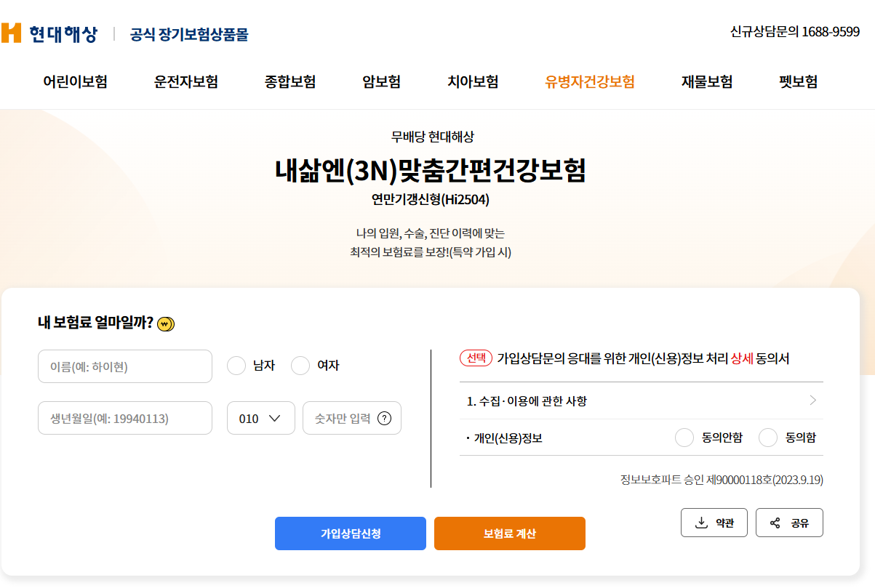Click the 연만기갱신형(Hi2504) subtitle

431,200
